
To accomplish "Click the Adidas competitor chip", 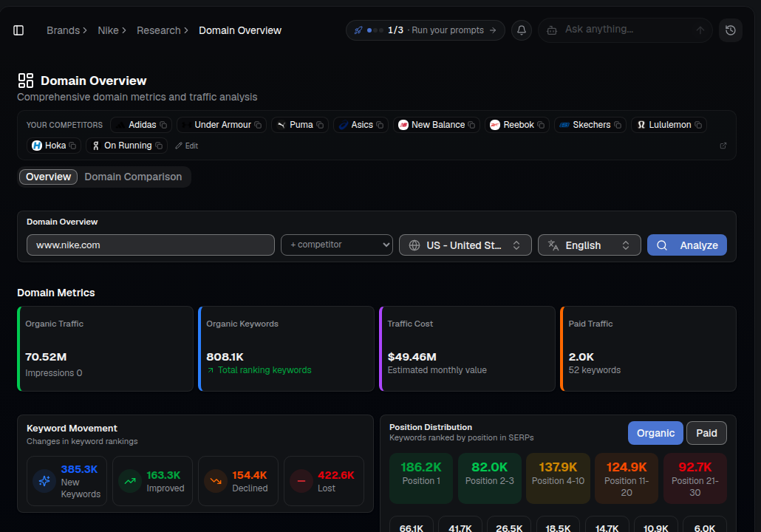I will click(x=140, y=125).
